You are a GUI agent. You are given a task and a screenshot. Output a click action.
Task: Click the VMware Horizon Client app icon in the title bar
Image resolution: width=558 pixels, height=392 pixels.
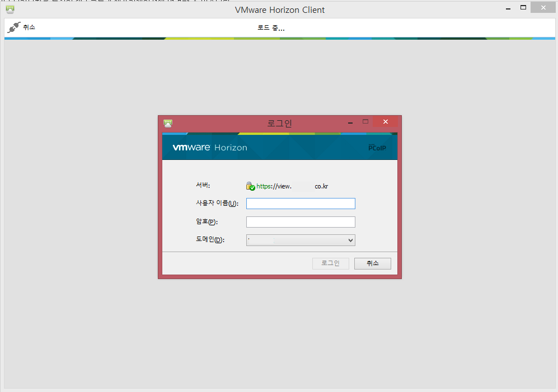pyautogui.click(x=10, y=10)
